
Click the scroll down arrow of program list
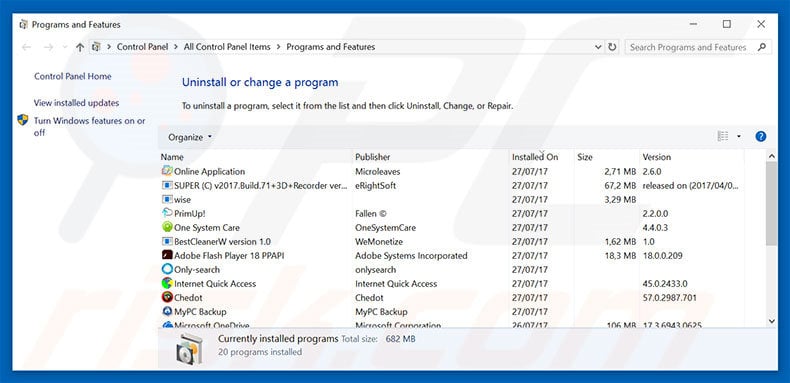coord(771,321)
